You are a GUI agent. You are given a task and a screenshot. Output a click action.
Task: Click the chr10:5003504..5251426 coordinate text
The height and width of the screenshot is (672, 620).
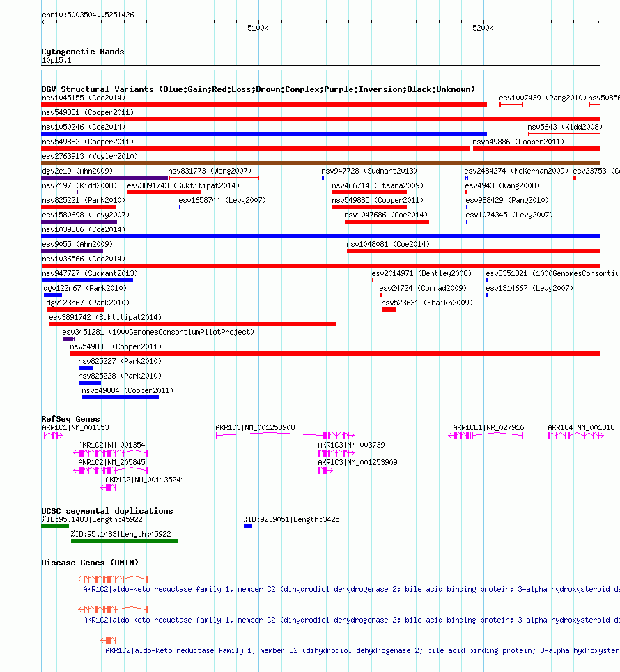(88, 15)
